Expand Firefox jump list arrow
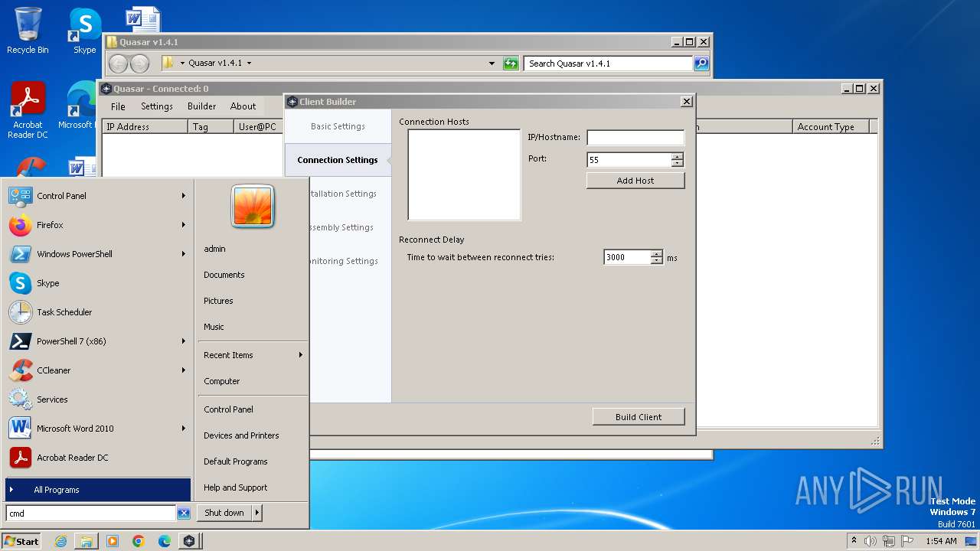This screenshot has height=551, width=980. pyautogui.click(x=184, y=225)
